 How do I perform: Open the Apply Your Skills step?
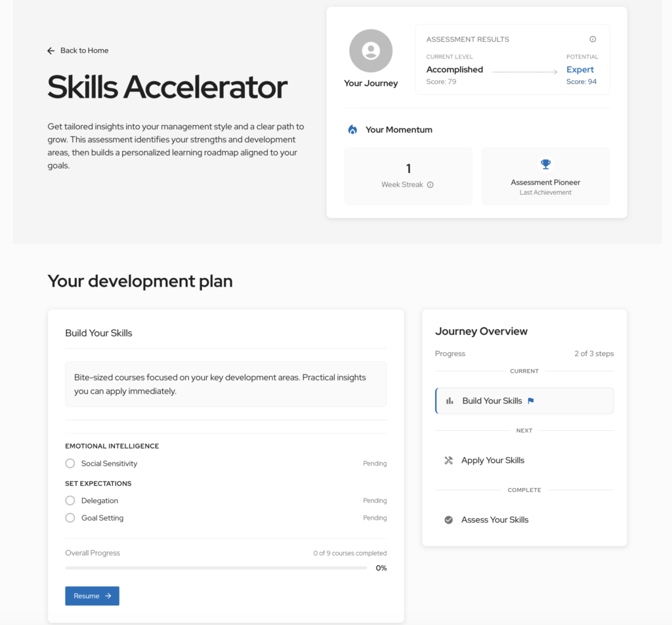(493, 460)
